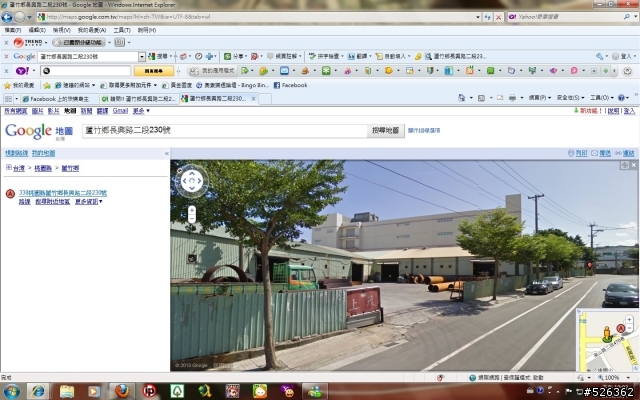Open the IE address bar history dropdown arrow
This screenshot has width=640, height=400.
click(478, 17)
